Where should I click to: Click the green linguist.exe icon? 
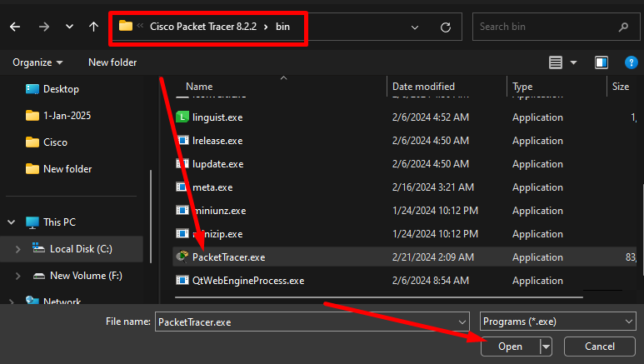[182, 117]
